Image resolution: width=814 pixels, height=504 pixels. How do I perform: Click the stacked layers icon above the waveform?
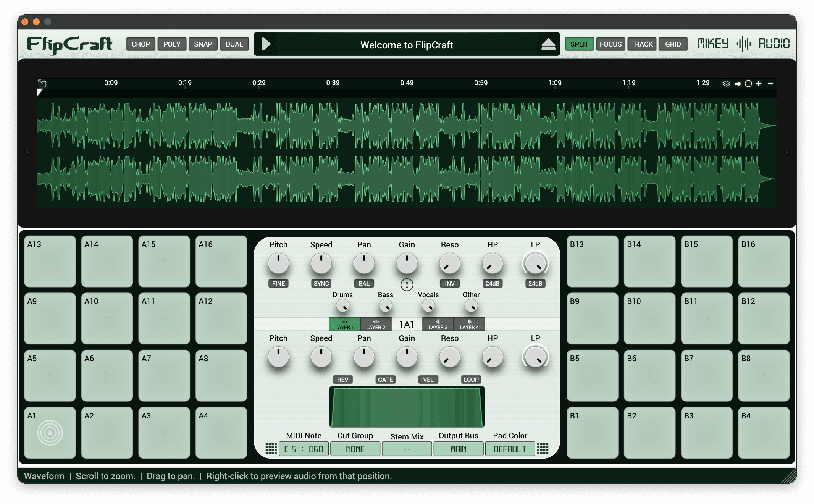(726, 84)
